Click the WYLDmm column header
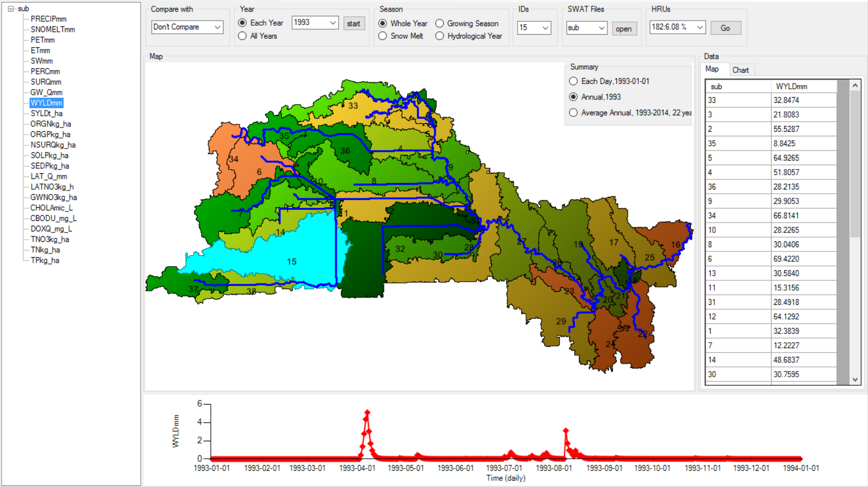The height and width of the screenshot is (487, 868). [x=803, y=87]
